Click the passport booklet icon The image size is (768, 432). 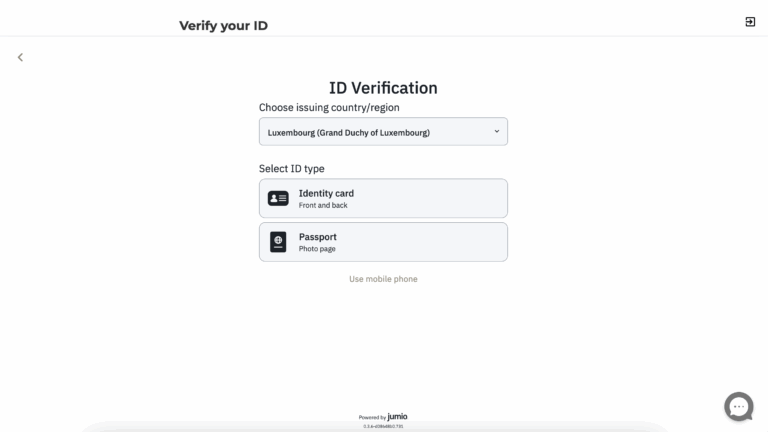click(278, 242)
